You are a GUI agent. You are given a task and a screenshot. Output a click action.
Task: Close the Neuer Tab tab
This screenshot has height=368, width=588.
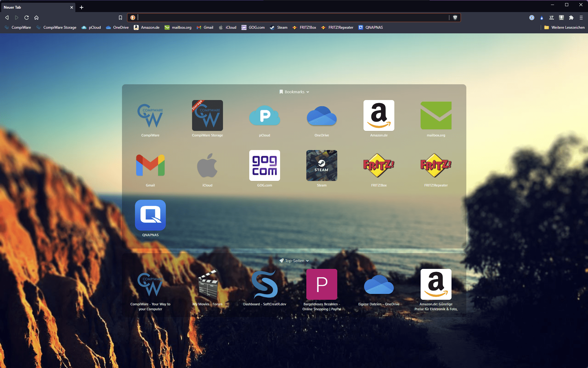click(x=72, y=7)
